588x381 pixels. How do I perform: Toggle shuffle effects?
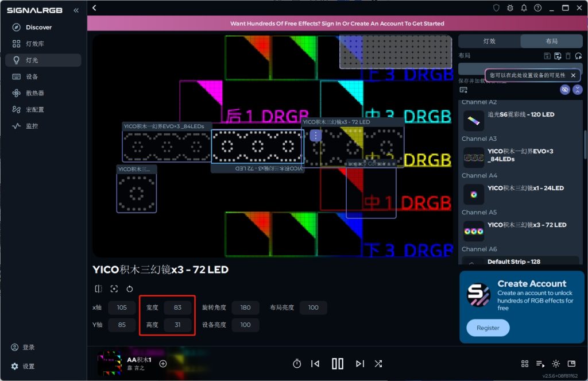(378, 363)
